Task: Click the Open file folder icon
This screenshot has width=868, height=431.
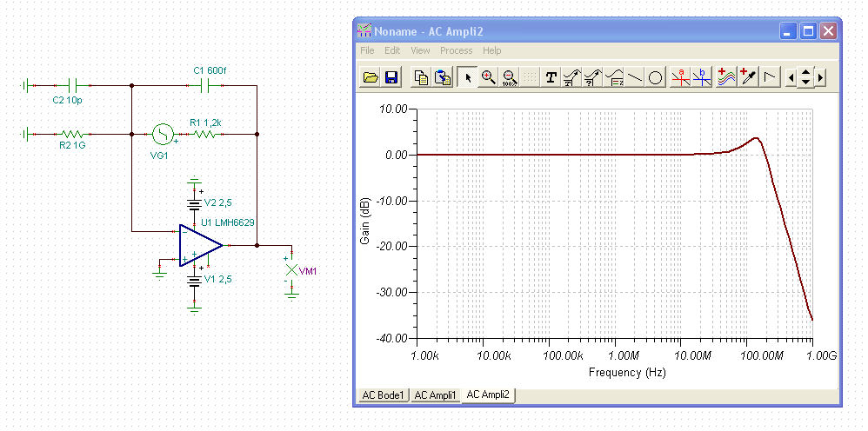Action: point(371,77)
